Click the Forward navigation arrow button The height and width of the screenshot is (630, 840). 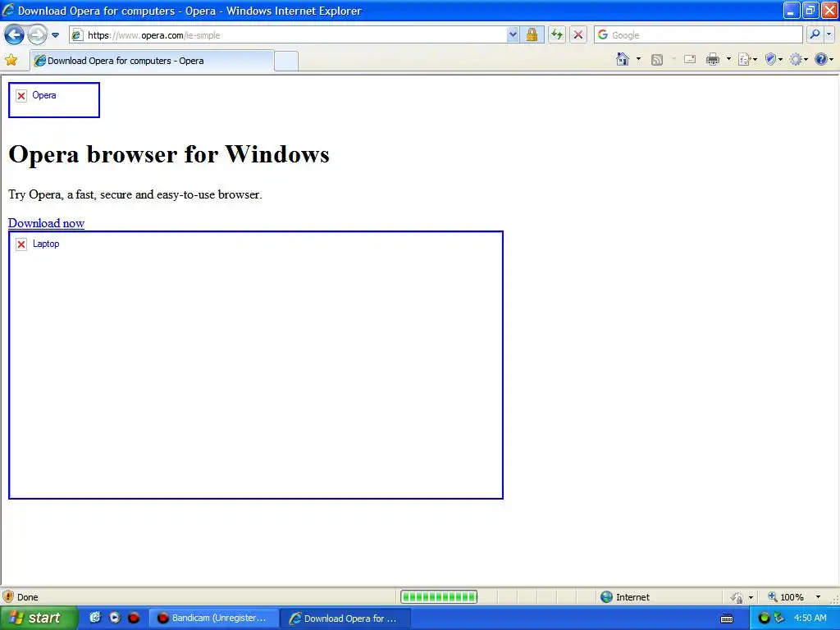(x=37, y=35)
